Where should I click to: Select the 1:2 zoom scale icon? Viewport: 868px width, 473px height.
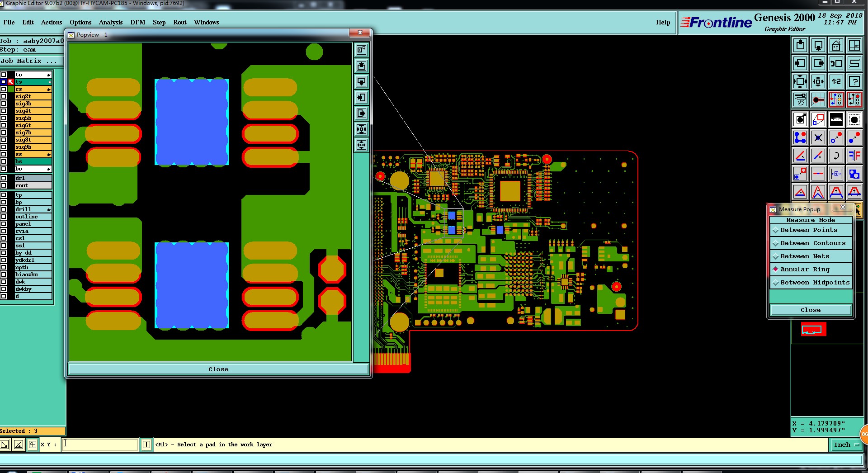pyautogui.click(x=836, y=81)
